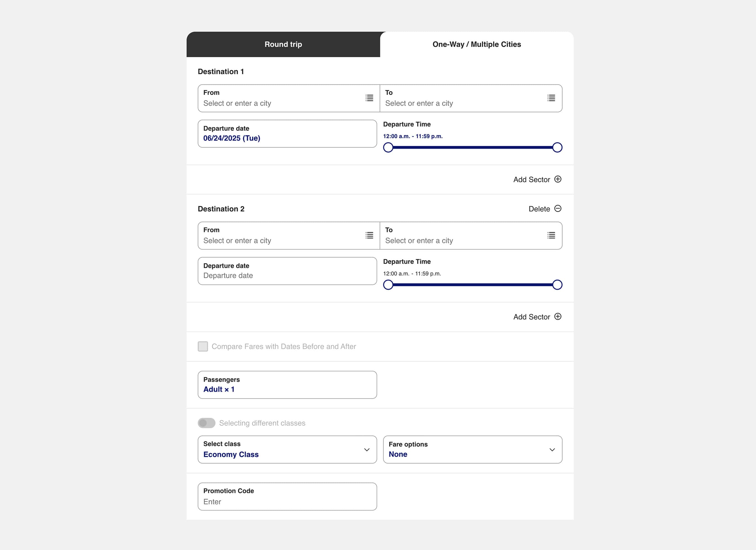Image resolution: width=756 pixels, height=550 pixels.
Task: Click Destination 2 Departure date field
Action: 287,271
